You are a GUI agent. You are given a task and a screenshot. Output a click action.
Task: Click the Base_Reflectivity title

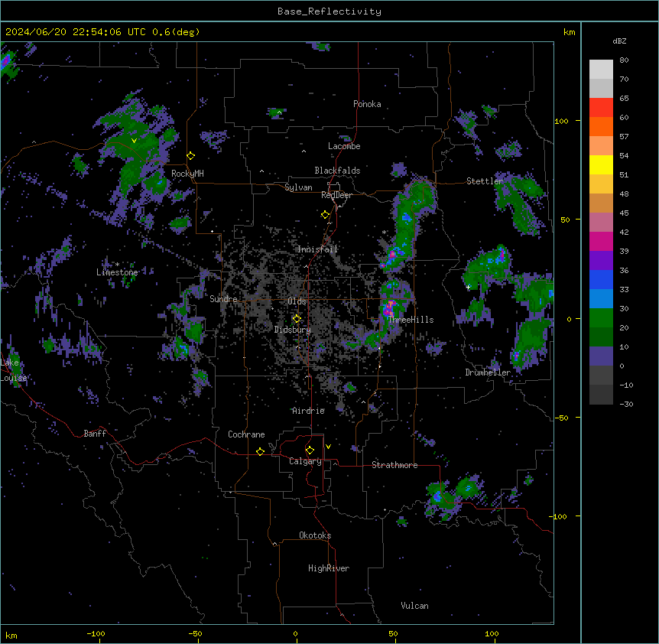(x=329, y=11)
